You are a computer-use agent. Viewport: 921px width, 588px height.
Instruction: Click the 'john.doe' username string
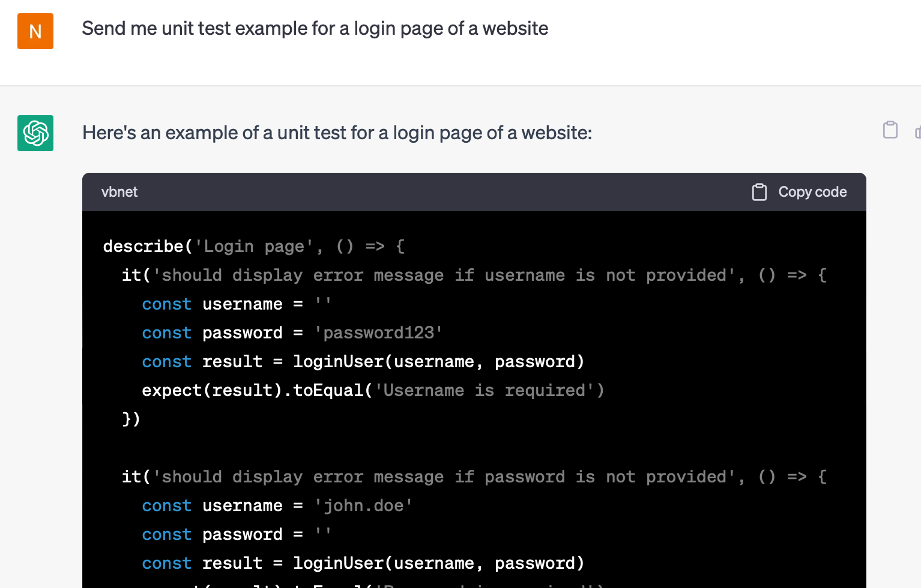(364, 506)
